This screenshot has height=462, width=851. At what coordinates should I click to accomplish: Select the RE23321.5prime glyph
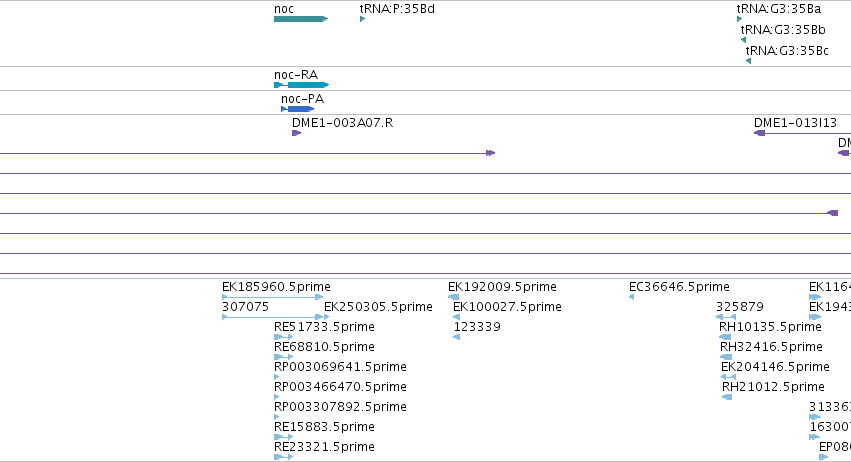pos(284,457)
